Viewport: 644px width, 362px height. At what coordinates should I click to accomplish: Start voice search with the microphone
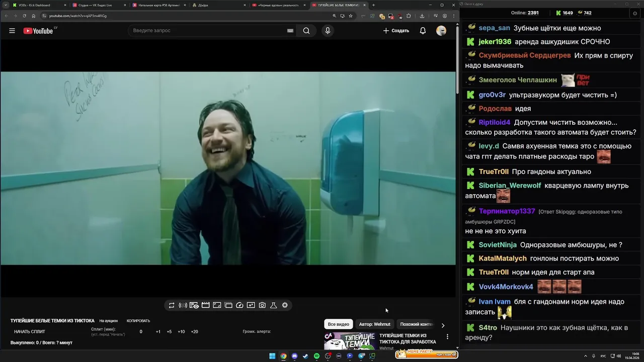(328, 31)
